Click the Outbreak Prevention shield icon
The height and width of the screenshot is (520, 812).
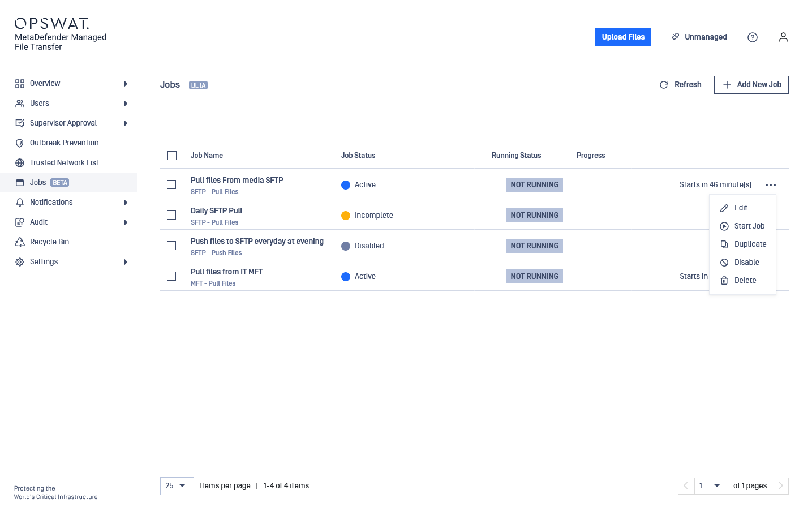20,143
